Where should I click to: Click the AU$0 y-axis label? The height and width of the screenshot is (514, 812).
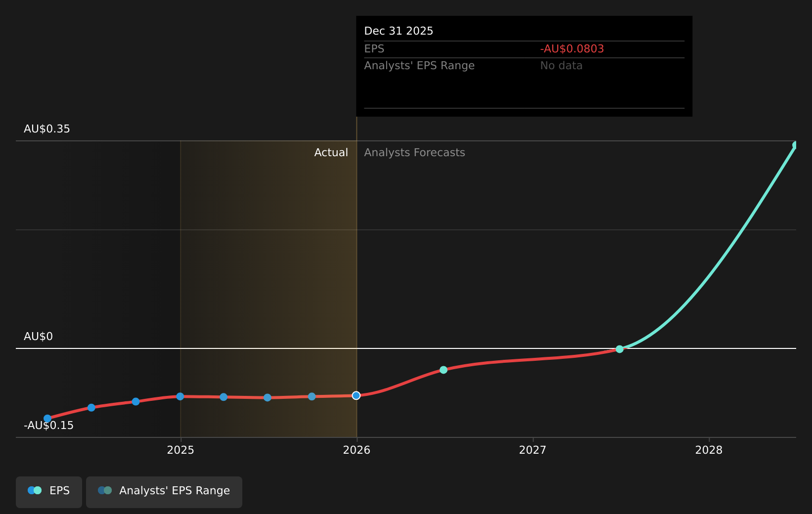(x=38, y=337)
